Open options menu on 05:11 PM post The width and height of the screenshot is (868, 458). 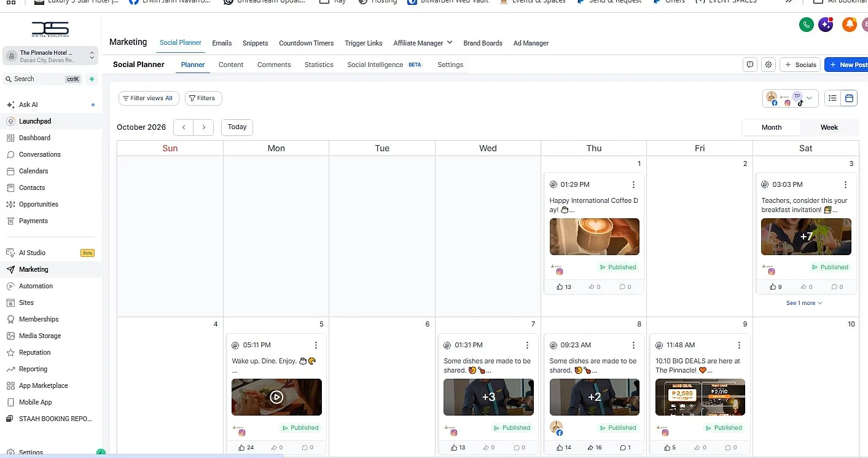tap(316, 345)
